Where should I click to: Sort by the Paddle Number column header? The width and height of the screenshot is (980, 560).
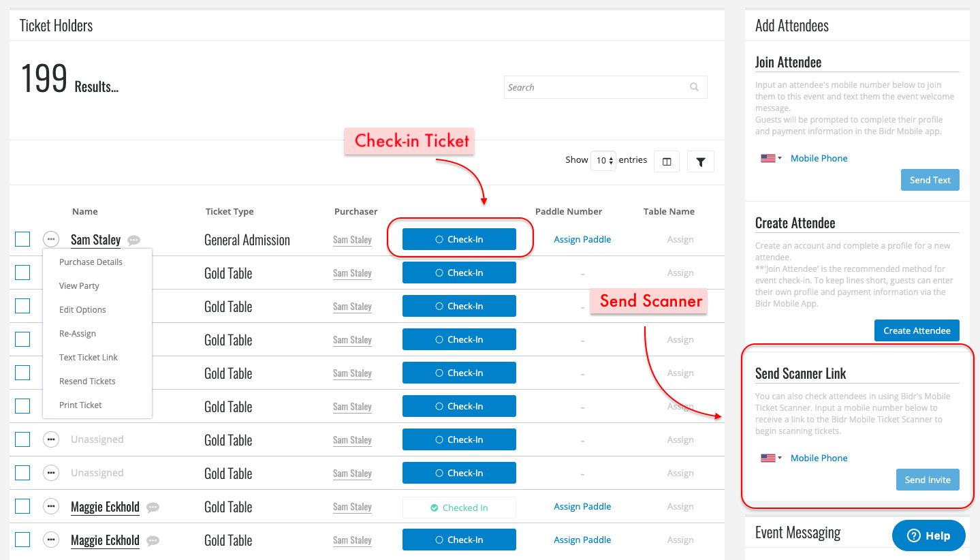(x=569, y=212)
